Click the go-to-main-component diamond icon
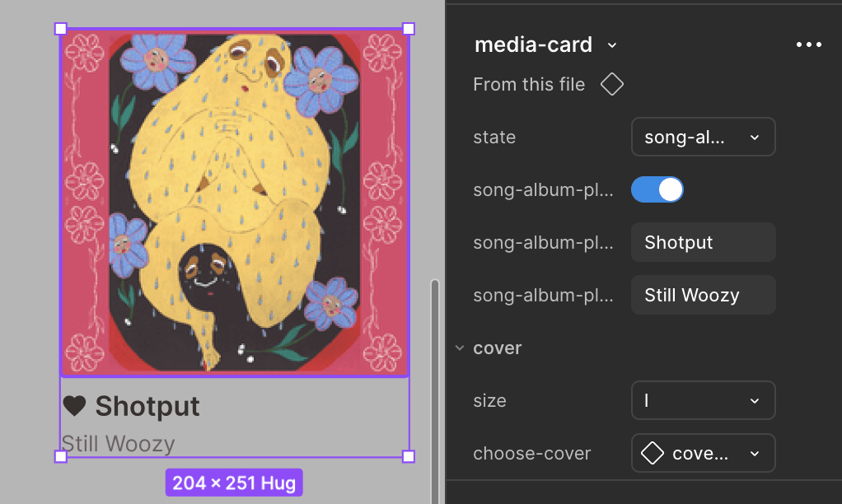842x504 pixels. 612,84
